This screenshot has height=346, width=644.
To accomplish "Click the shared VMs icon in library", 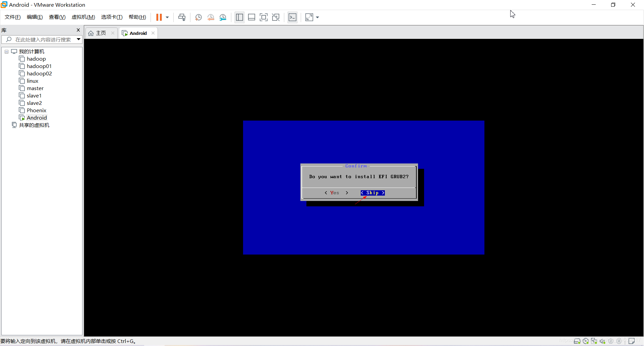I will [14, 125].
